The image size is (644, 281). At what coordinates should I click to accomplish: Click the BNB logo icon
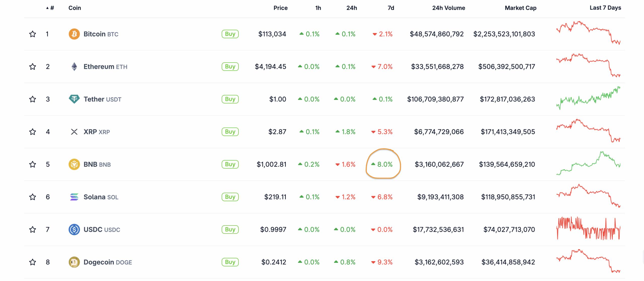74,164
